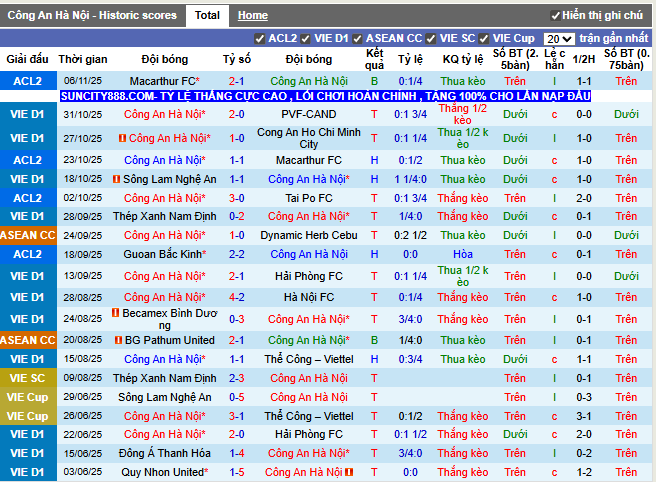
Task: Open PVF-CAND team link
Action: (309, 114)
